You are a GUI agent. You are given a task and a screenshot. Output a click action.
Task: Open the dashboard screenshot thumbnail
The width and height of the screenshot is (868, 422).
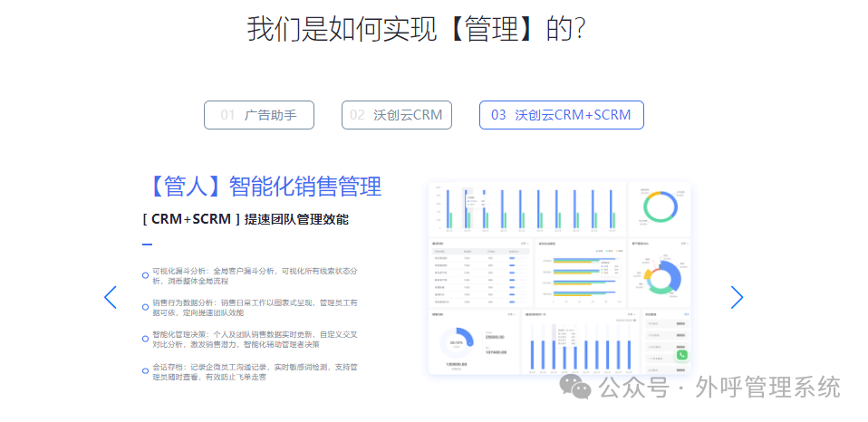tap(560, 278)
